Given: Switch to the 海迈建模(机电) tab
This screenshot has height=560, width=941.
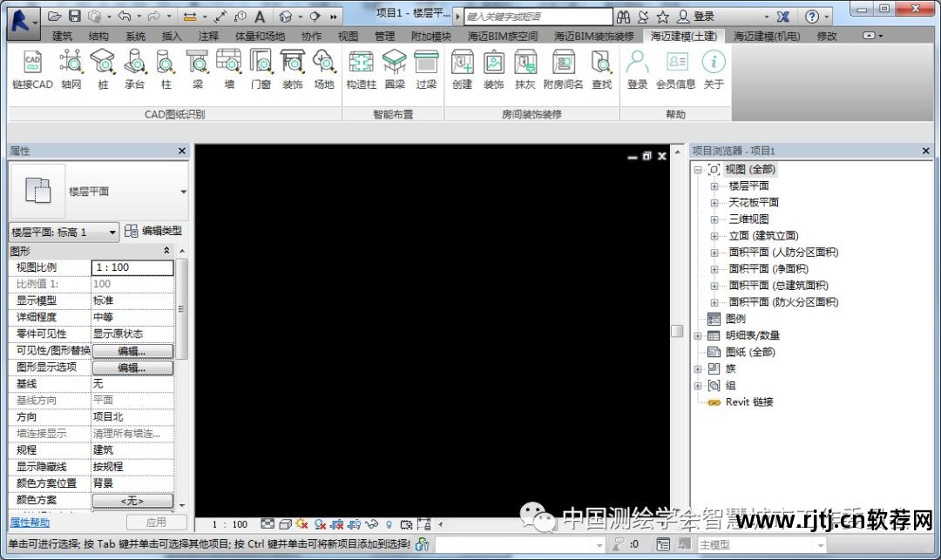Looking at the screenshot, I should [767, 36].
